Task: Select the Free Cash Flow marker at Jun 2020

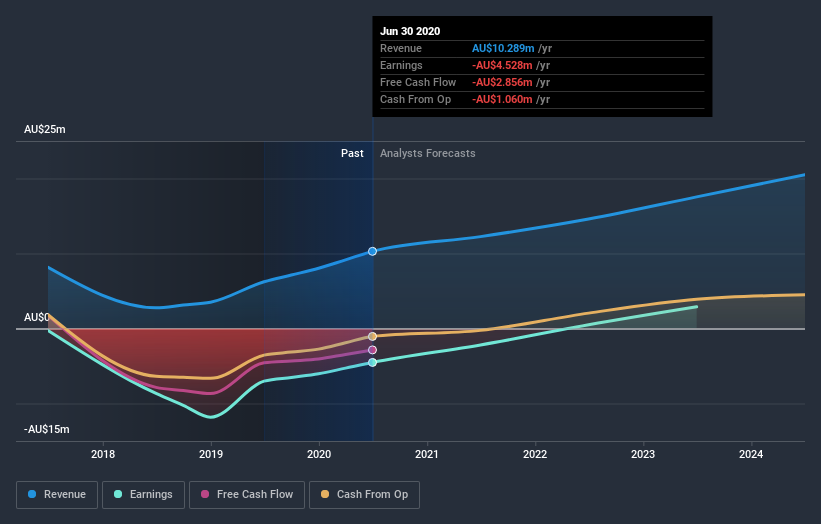Action: pyautogui.click(x=372, y=350)
